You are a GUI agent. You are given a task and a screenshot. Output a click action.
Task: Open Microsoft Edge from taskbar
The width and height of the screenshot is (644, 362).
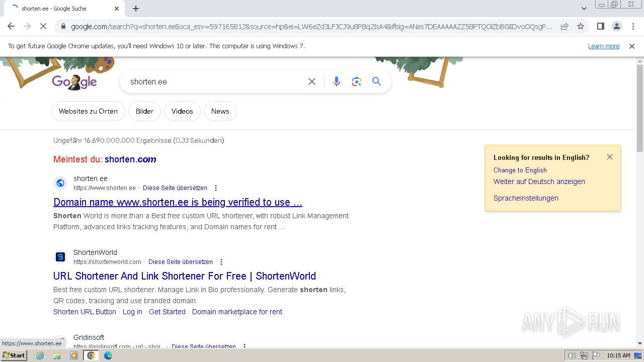pos(108,355)
